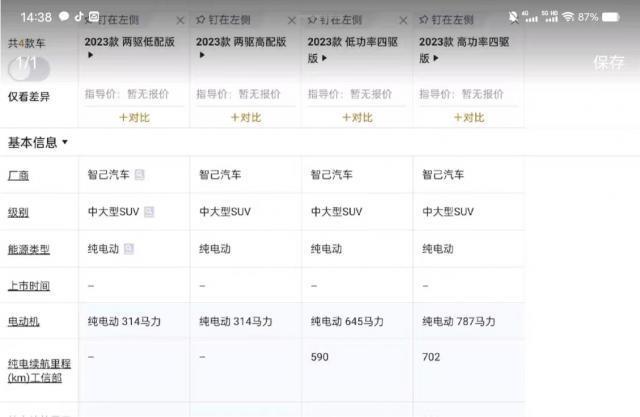The image size is (640, 417).
Task: Tap the 保存 save button
Action: pyautogui.click(x=608, y=62)
